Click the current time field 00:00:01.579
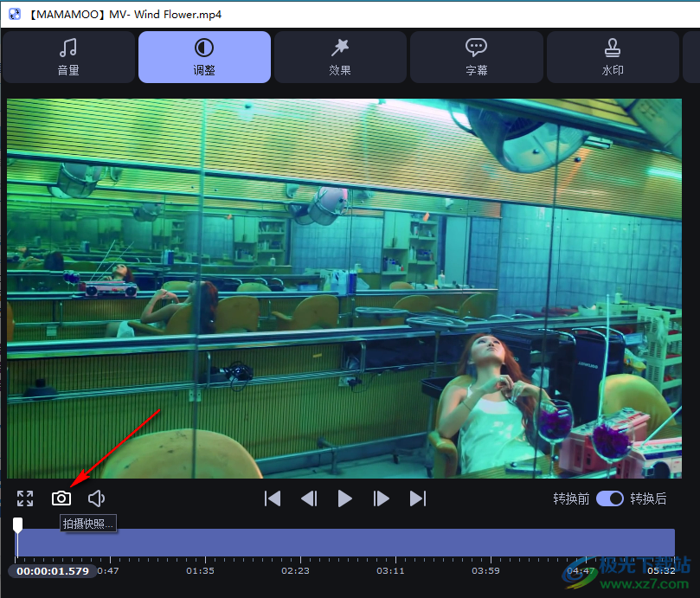Image resolution: width=700 pixels, height=598 pixels. click(53, 571)
